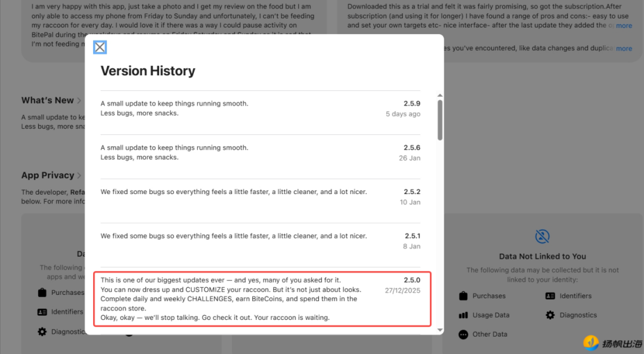Click the Usage Data label
The width and height of the screenshot is (644, 354).
pos(491,315)
